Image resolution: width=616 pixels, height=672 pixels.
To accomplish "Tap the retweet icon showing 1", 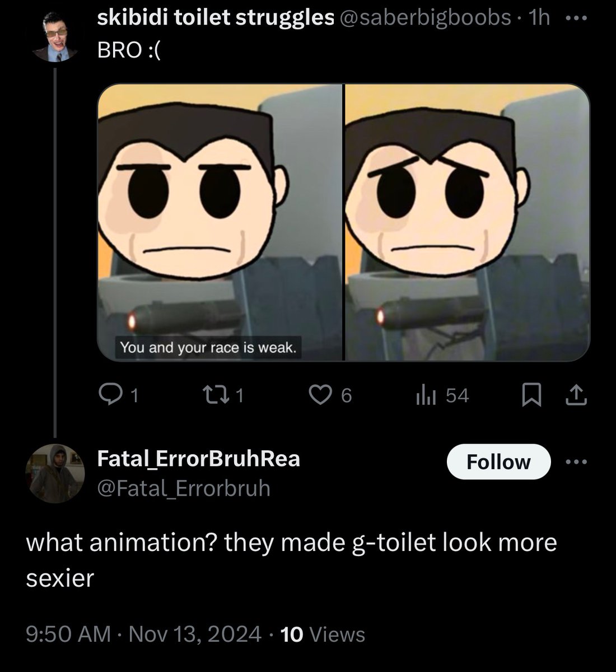I will click(x=215, y=396).
